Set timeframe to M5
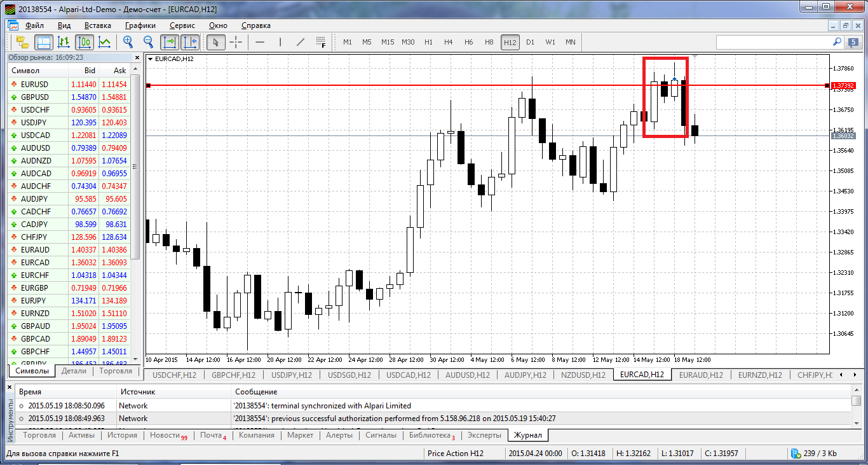Screen dimensions: 868x465 point(367,42)
